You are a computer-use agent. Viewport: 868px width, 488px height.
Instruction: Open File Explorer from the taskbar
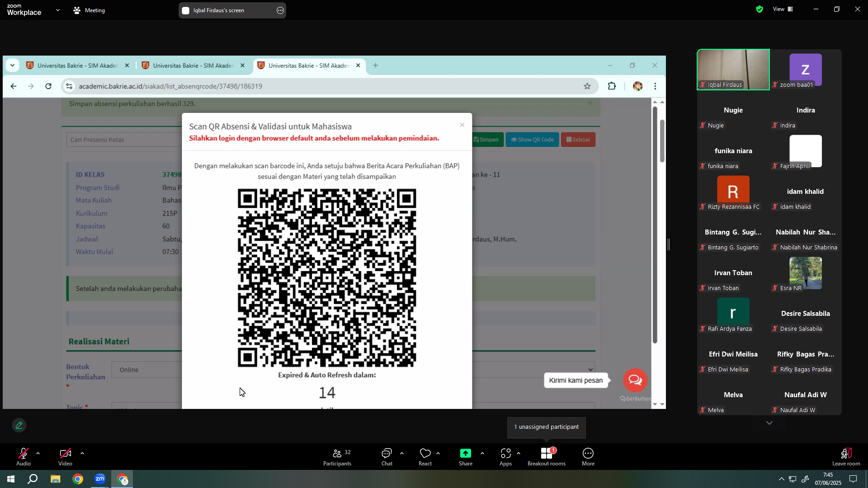pyautogui.click(x=55, y=479)
